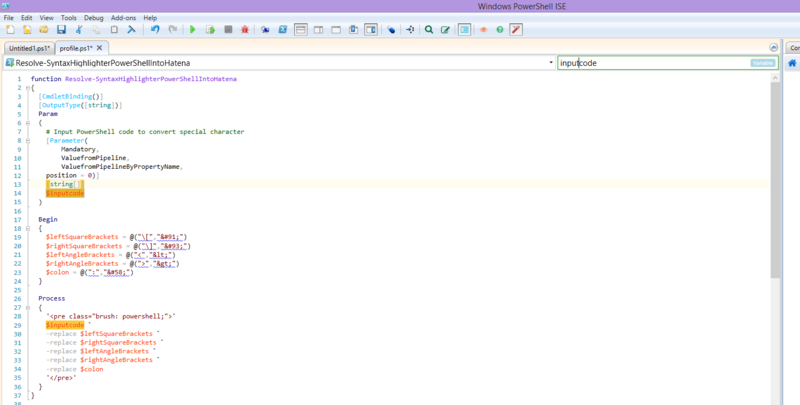800x405 pixels.
Task: Collapse the Begin block fold at line 18
Action: [x=28, y=229]
